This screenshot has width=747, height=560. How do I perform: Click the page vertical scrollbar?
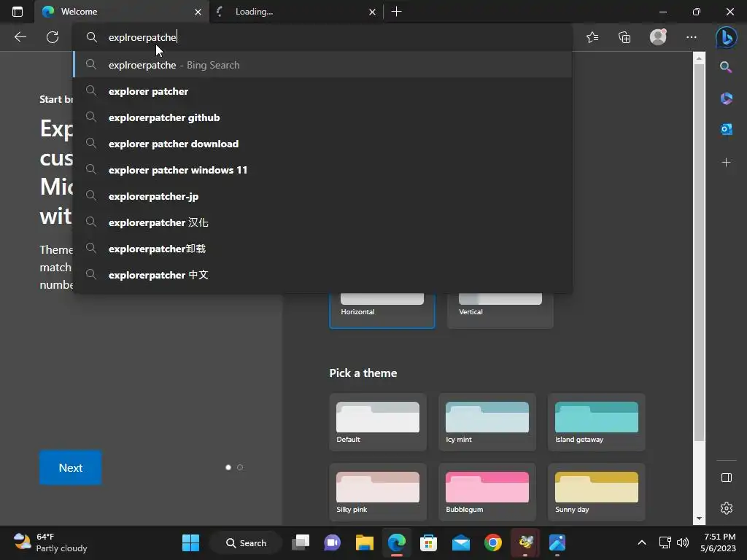699,252
